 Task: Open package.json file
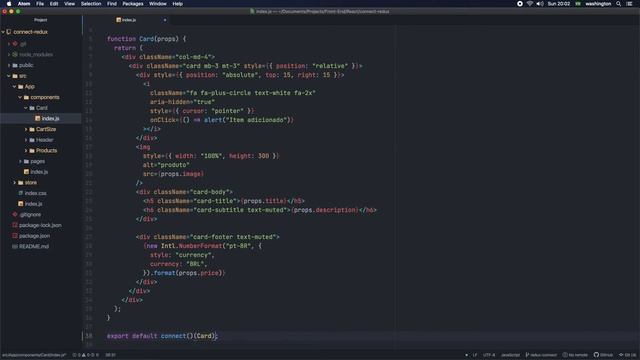click(35, 236)
